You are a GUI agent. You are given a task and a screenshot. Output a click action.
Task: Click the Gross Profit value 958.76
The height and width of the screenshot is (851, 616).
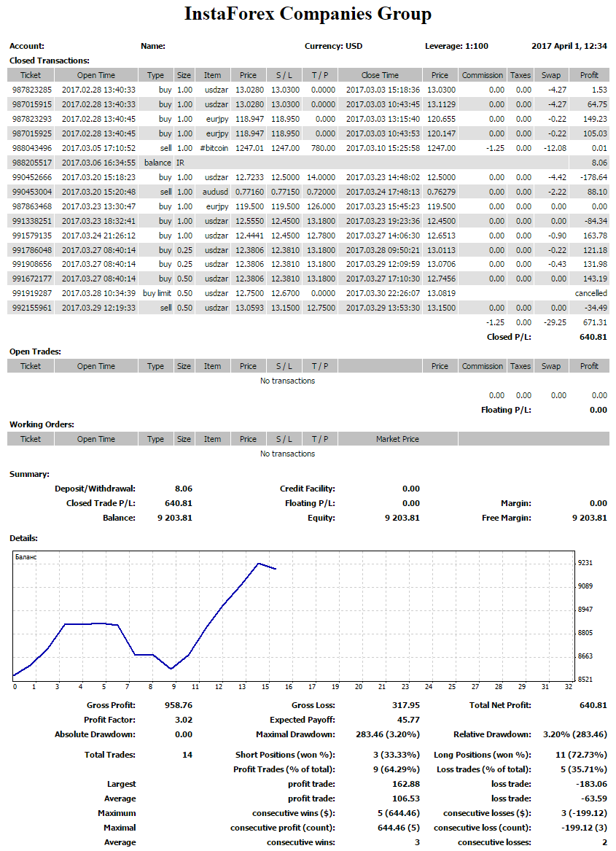(x=179, y=706)
